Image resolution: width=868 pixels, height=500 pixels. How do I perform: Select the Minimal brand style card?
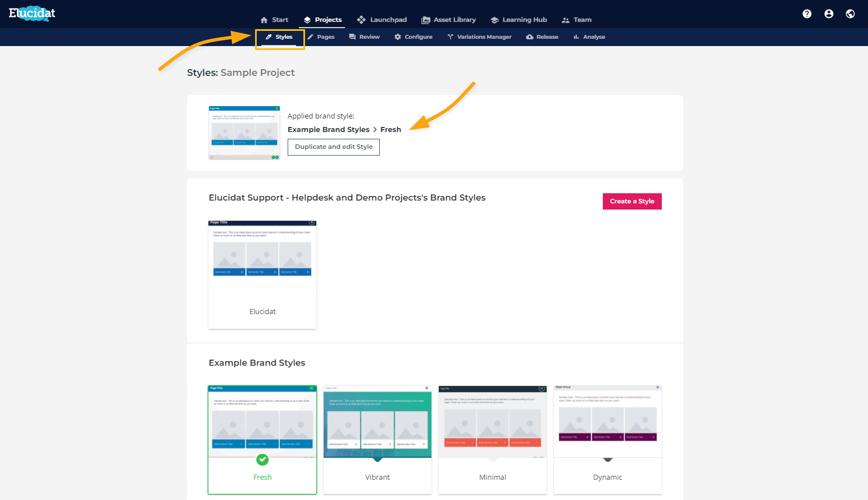pyautogui.click(x=493, y=439)
